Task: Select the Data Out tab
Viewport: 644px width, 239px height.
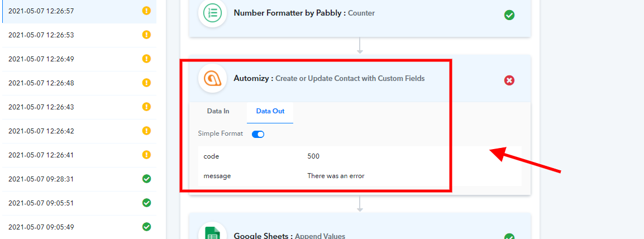Action: pos(270,111)
